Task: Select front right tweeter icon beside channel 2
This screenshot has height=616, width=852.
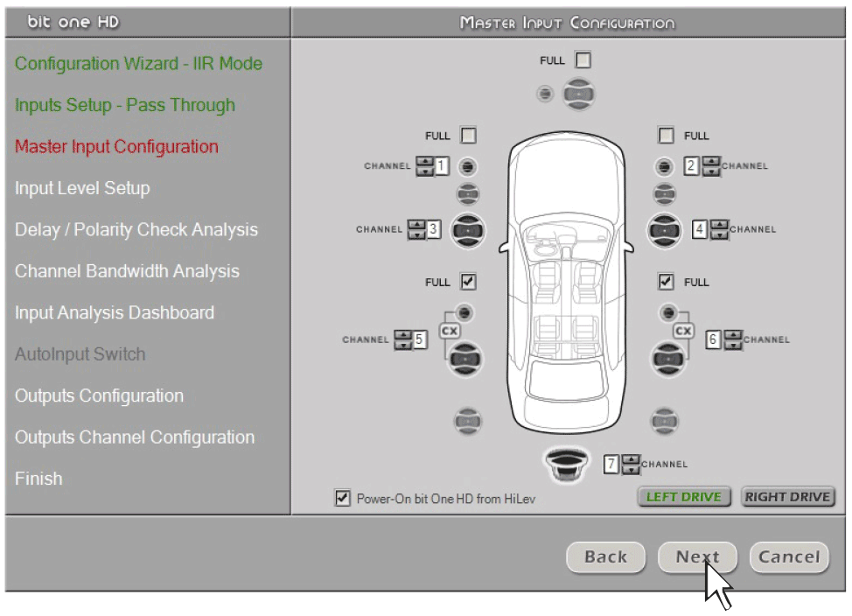Action: (x=663, y=166)
